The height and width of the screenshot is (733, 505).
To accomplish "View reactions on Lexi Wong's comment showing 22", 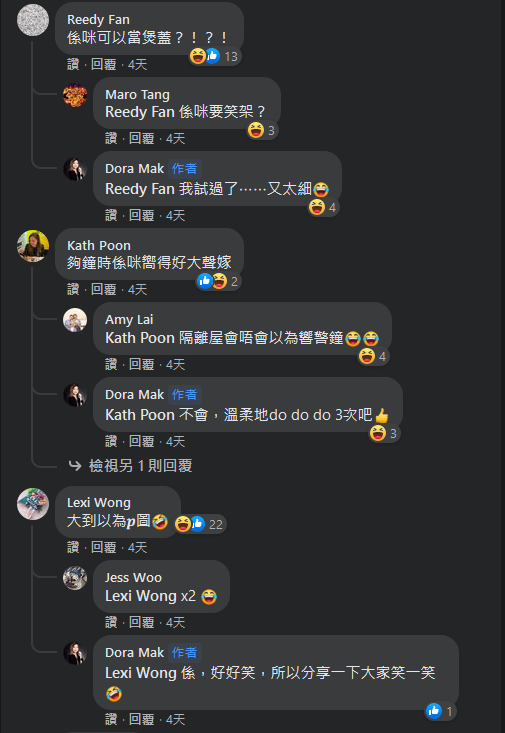I will (x=200, y=524).
